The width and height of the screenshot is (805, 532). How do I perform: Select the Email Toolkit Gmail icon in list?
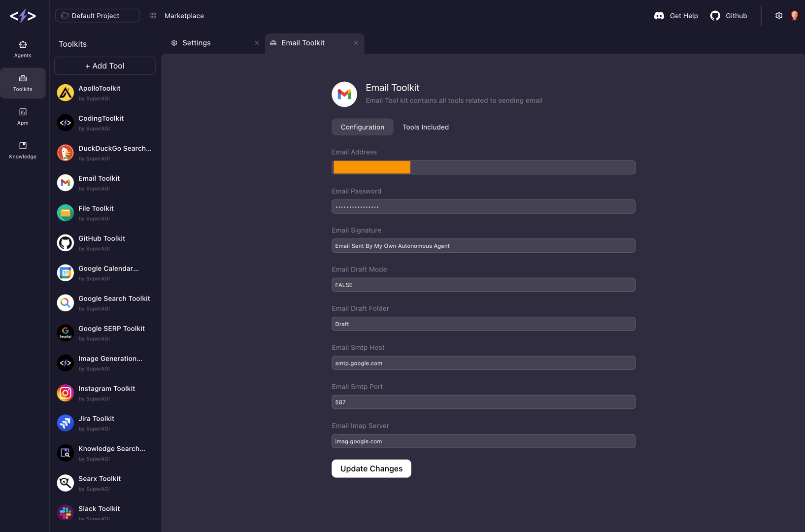(65, 183)
